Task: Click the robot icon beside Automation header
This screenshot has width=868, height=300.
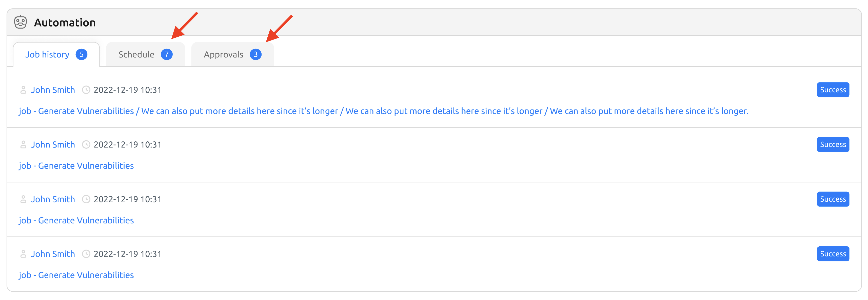Action: tap(20, 22)
